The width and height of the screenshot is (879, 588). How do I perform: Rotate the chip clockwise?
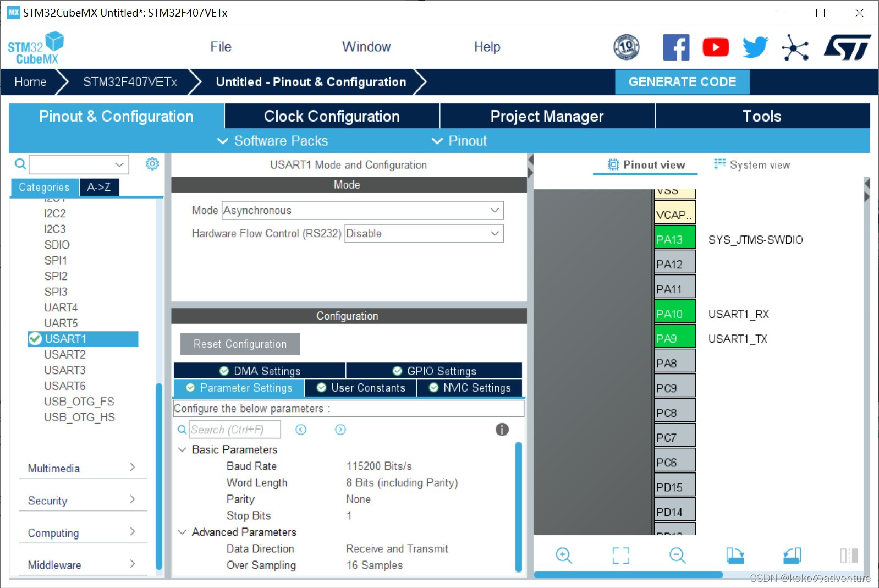coord(735,556)
